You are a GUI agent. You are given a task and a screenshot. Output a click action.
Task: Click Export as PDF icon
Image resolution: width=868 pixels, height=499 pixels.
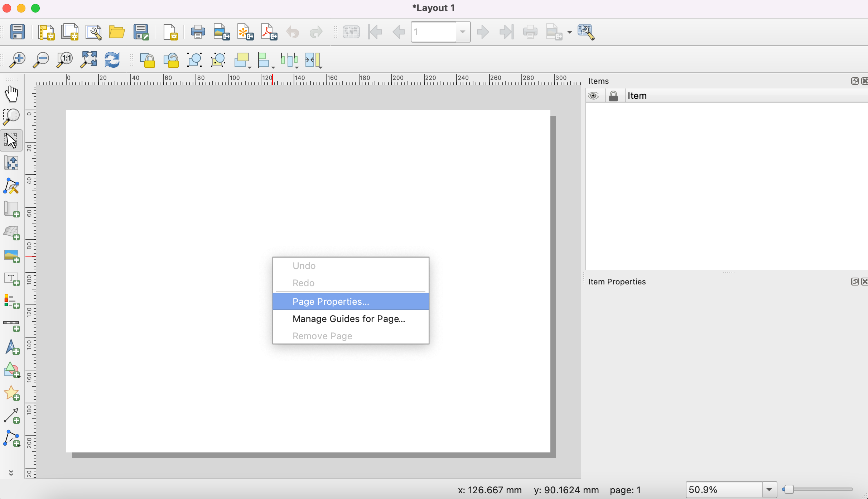[269, 32]
